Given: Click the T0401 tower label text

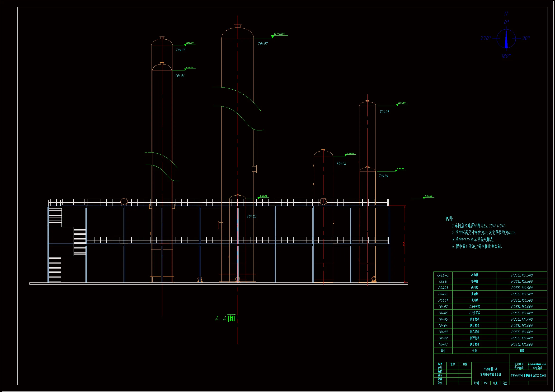Looking at the screenshot, I should [x=384, y=112].
